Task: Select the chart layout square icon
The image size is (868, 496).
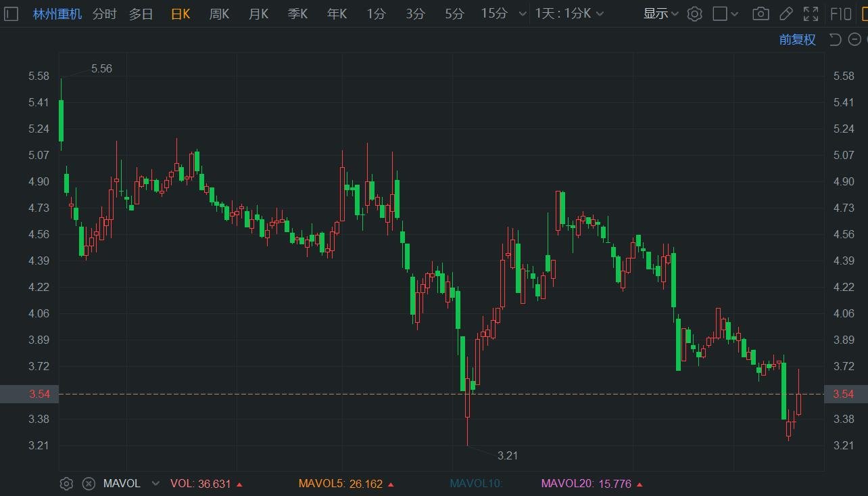Action: tap(721, 14)
